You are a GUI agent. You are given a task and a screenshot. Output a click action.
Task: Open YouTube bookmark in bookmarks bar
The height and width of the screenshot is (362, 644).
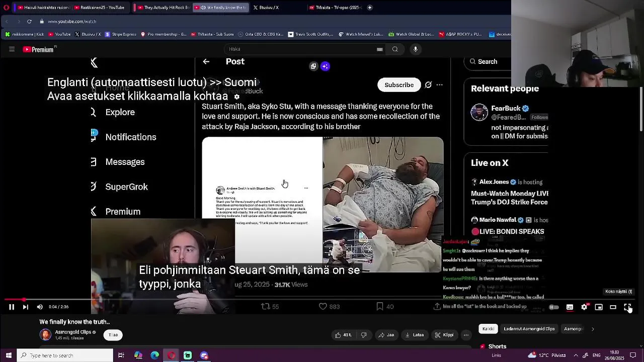click(59, 34)
